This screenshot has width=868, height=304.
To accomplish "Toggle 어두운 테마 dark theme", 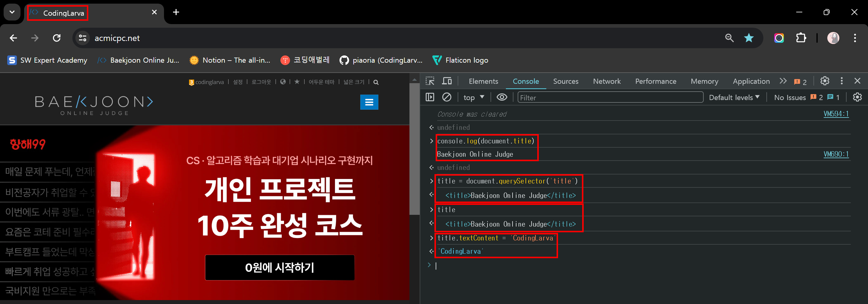I will tap(321, 82).
